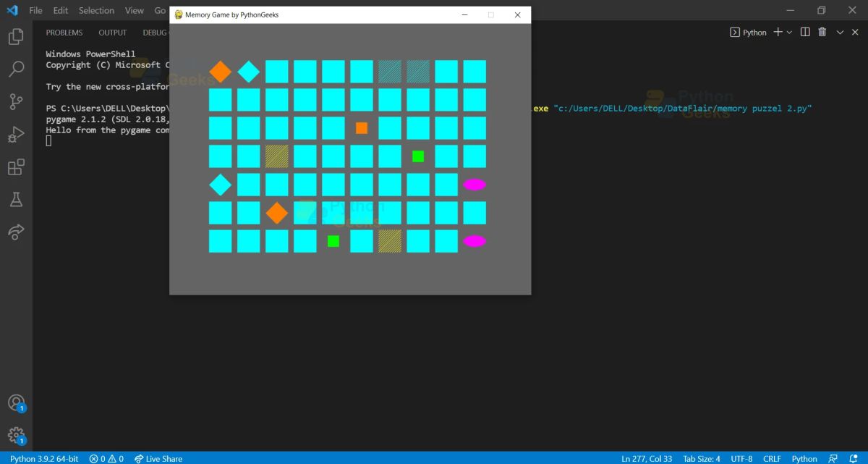
Task: Open the Edit menu
Action: point(61,10)
